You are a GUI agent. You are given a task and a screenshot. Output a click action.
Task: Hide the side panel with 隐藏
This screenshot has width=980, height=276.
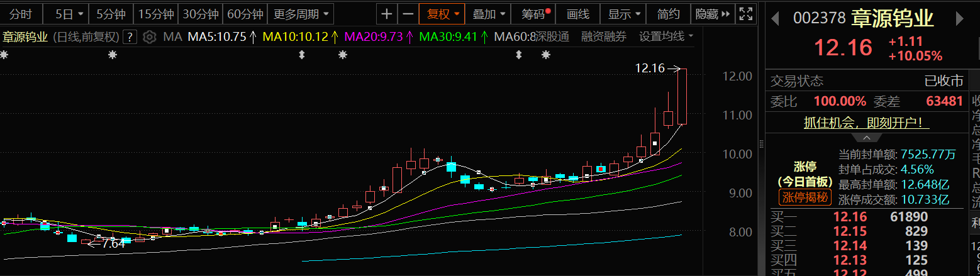click(712, 13)
